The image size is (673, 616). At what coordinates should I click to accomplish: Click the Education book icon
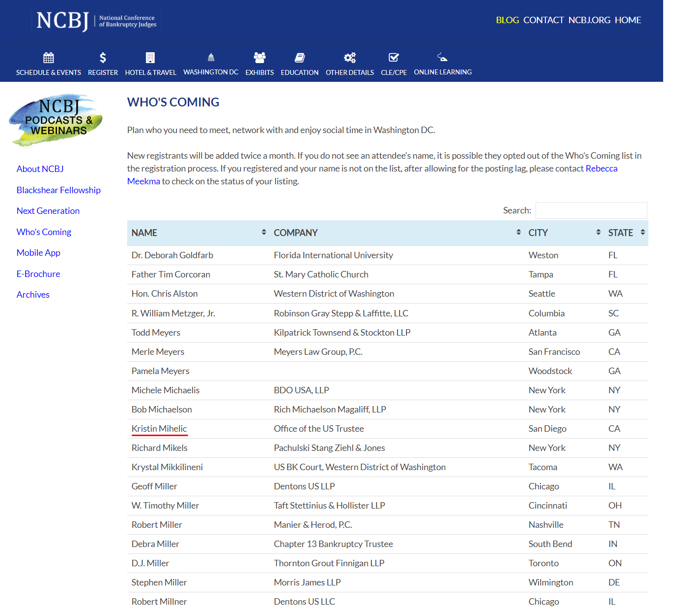pos(300,58)
